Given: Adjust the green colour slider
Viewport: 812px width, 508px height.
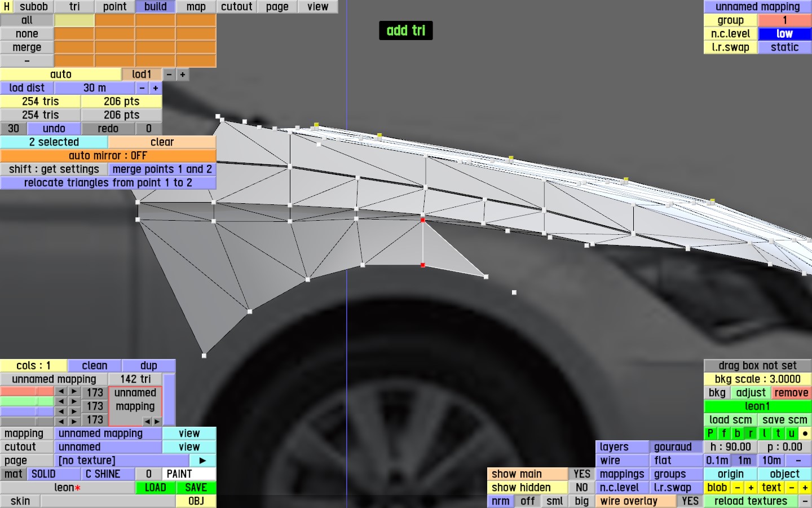Looking at the screenshot, I should 27,402.
